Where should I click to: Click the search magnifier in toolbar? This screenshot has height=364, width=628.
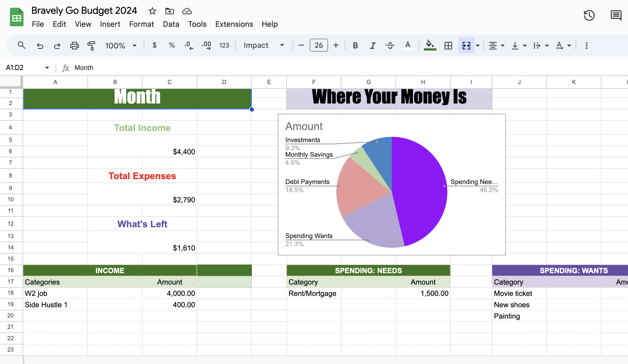click(x=21, y=45)
